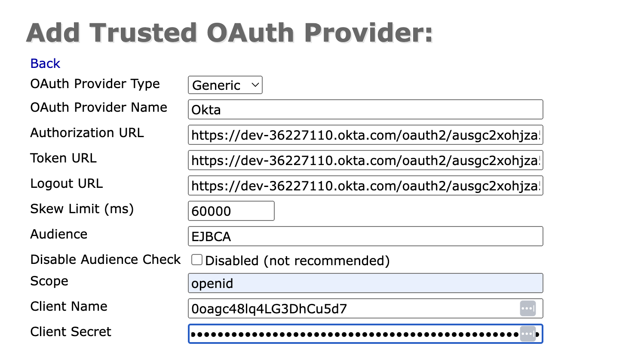
Task: Select the Token URL text field
Action: [x=365, y=160]
